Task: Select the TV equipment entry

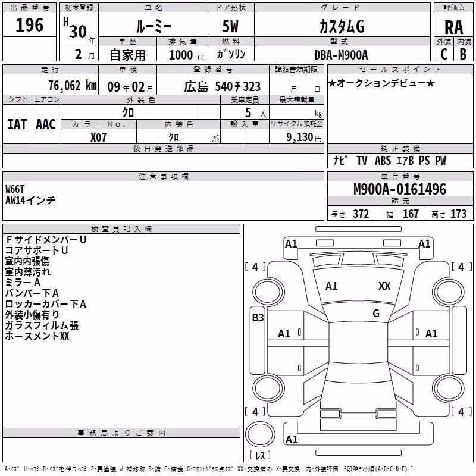Action: coord(362,161)
